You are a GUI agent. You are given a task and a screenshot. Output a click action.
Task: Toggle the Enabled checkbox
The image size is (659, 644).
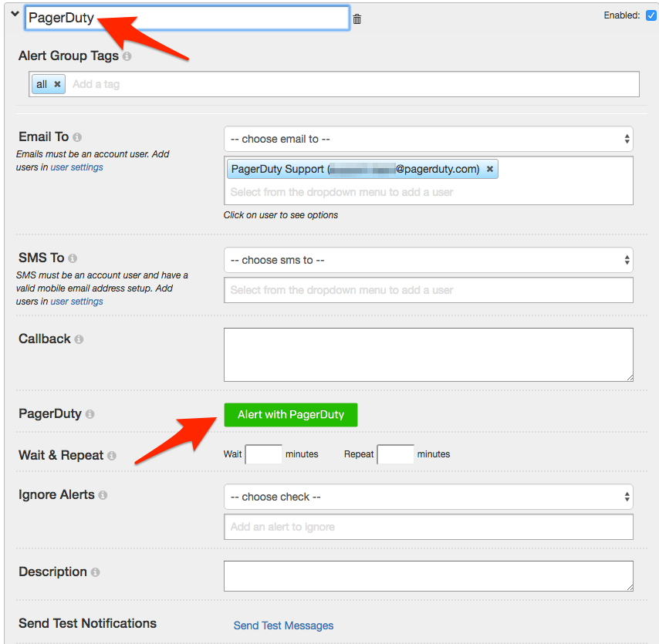(650, 15)
